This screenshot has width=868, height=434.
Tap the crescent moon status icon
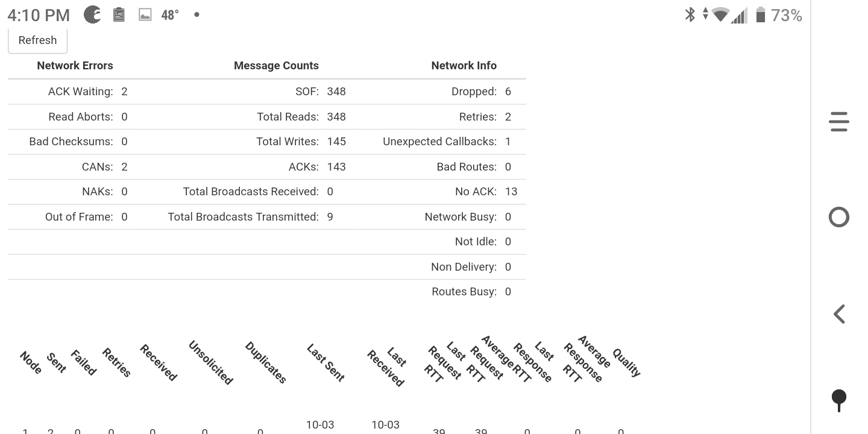point(92,14)
